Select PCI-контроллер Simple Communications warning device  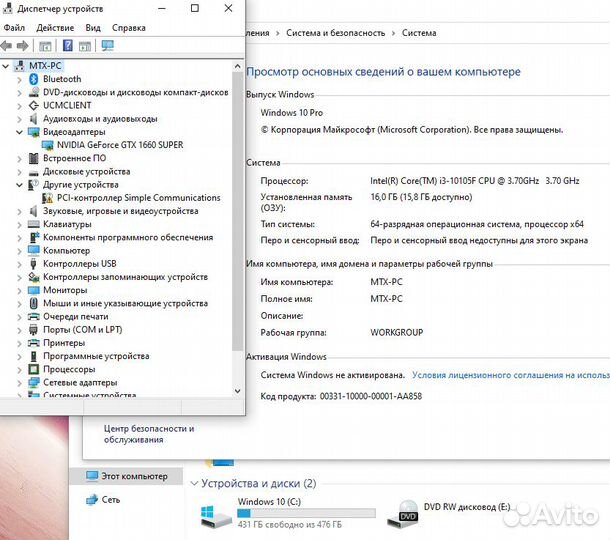coord(138,198)
